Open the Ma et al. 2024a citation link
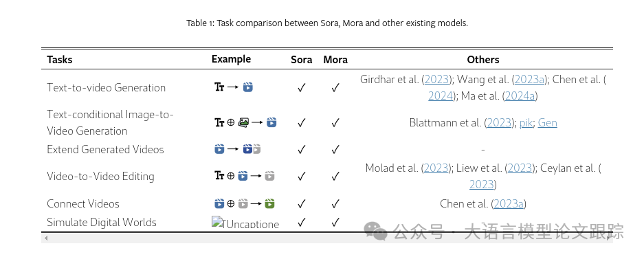Image resolution: width=644 pixels, height=257 pixels. [520, 96]
